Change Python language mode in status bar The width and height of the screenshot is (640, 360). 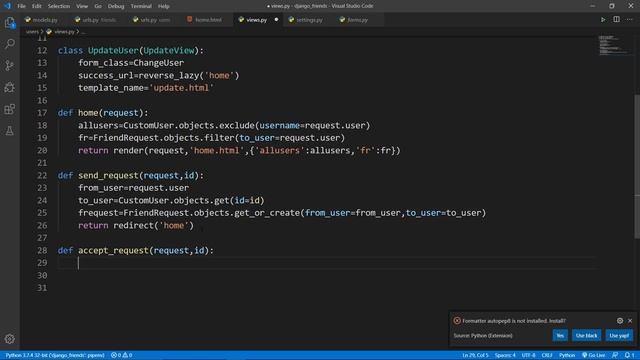(567, 355)
